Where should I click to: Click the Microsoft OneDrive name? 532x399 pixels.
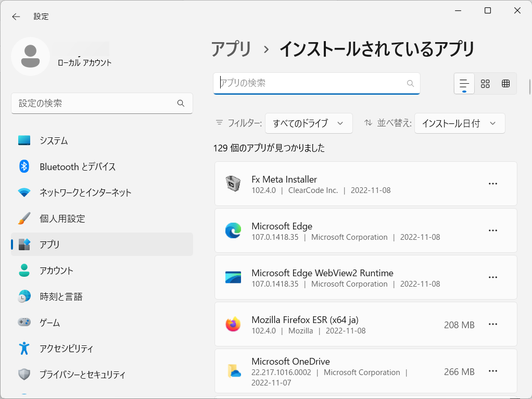click(x=291, y=362)
